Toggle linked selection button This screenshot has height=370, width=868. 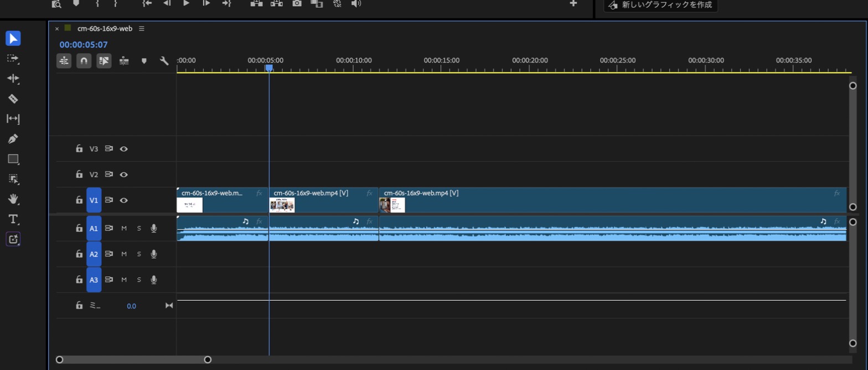[104, 61]
